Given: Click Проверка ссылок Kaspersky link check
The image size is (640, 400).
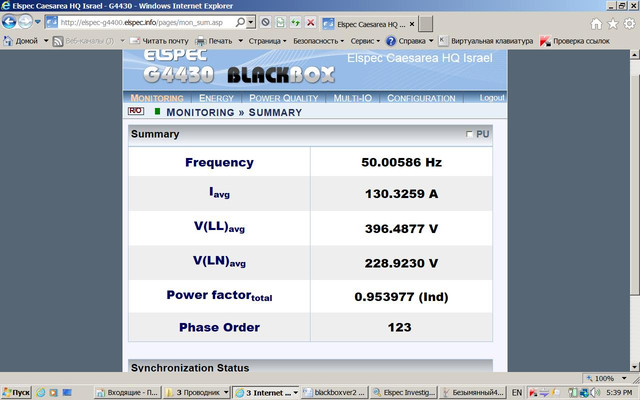Looking at the screenshot, I should pyautogui.click(x=575, y=41).
